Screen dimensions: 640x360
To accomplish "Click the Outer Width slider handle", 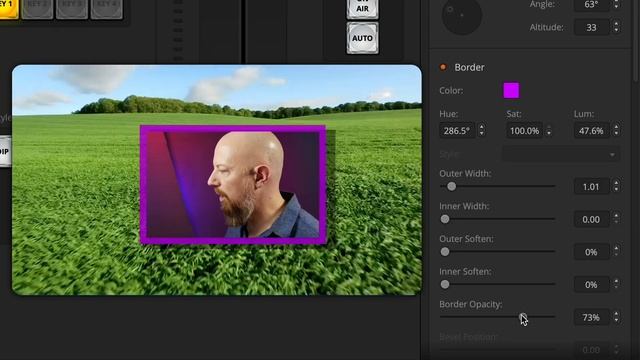I will click(x=451, y=187).
